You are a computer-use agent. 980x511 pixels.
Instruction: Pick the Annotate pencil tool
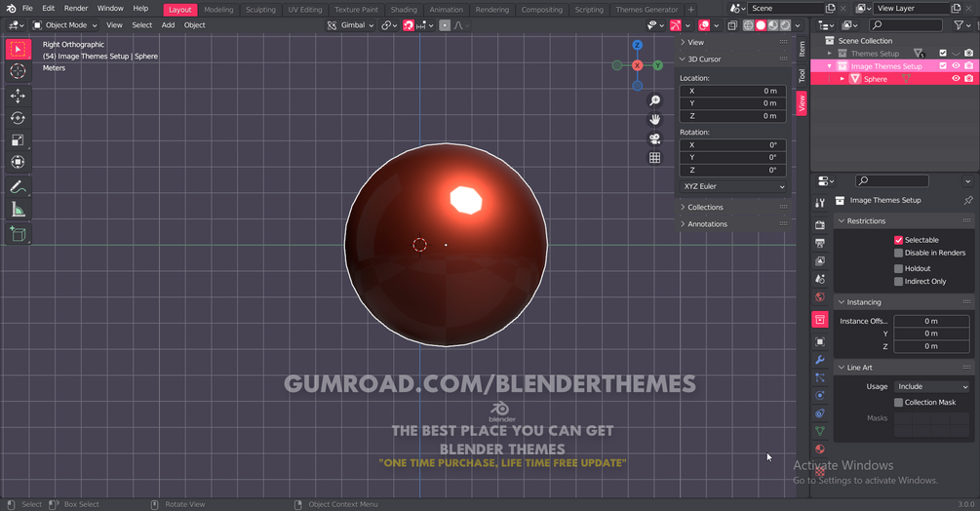coord(19,187)
